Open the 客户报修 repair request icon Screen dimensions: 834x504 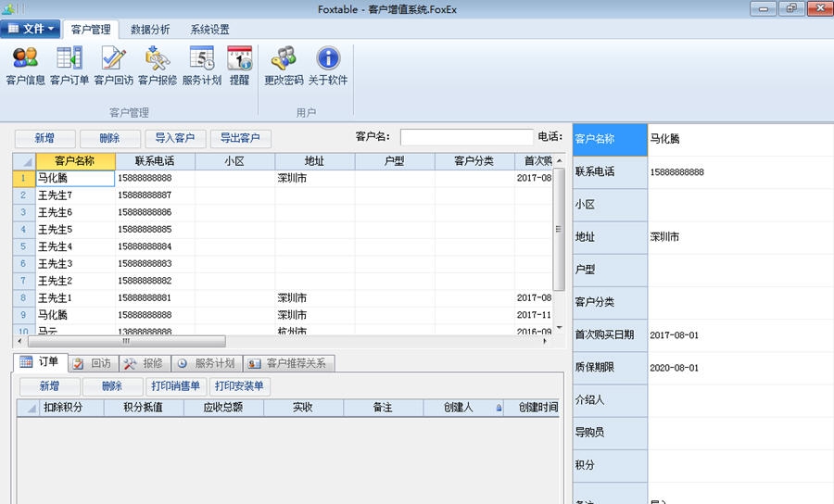(x=158, y=65)
